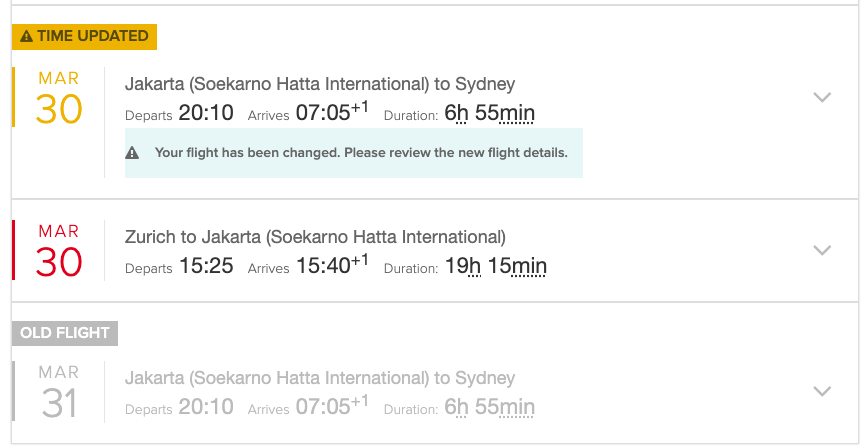Select the red MAR 30 date

[59, 251]
